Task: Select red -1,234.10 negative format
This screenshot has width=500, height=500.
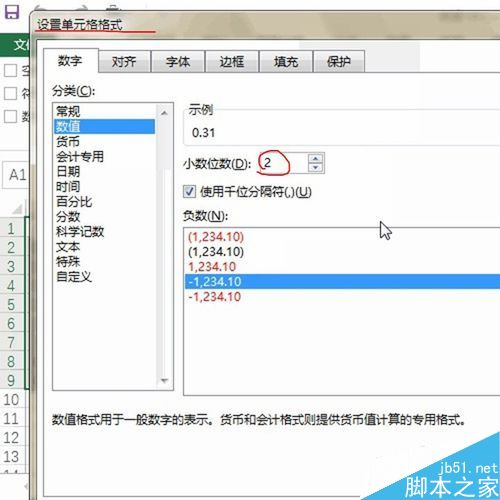Action: [x=342, y=297]
